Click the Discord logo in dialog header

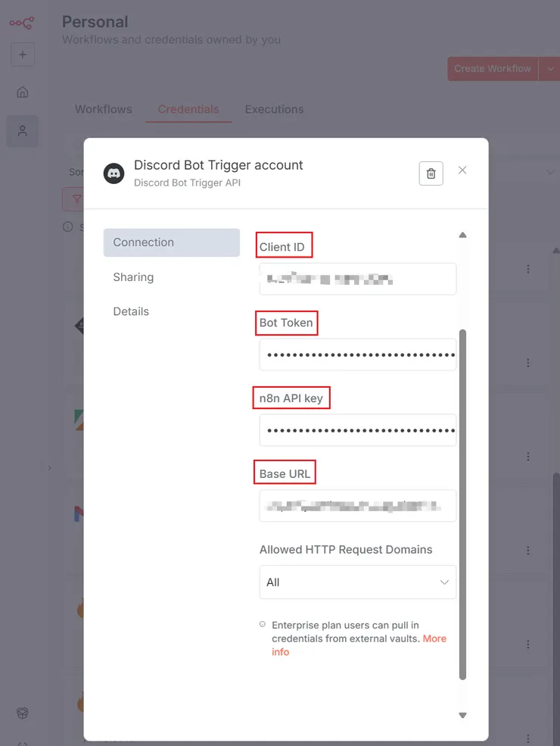(114, 173)
